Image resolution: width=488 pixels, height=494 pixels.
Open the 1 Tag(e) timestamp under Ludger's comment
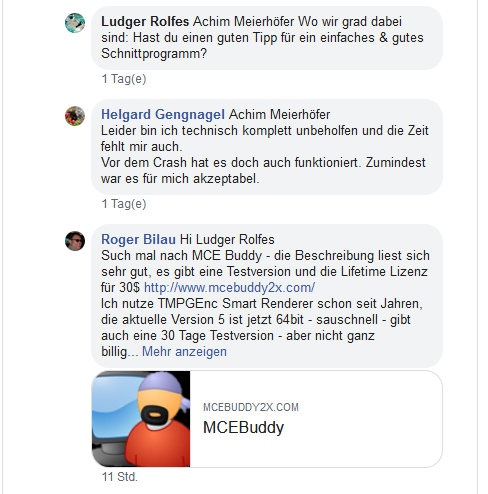click(124, 79)
